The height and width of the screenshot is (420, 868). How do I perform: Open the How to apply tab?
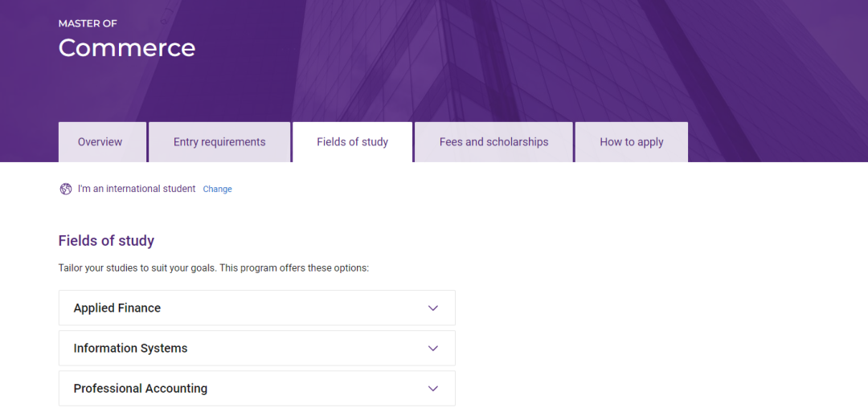tap(632, 142)
